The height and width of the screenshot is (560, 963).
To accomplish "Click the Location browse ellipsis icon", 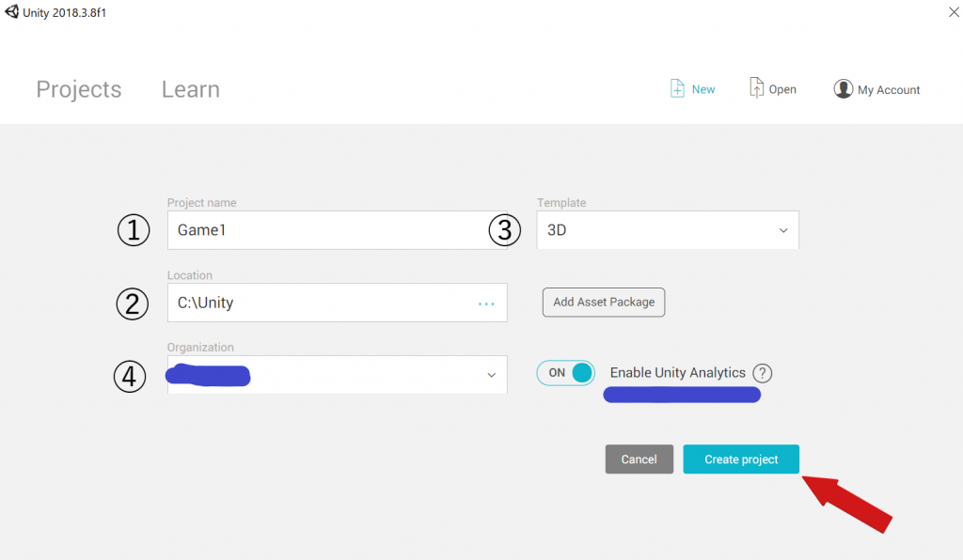I will [x=486, y=303].
